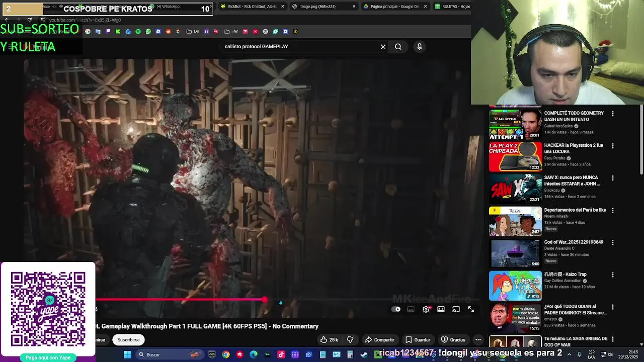
Task: Open options for Kaizo Trap video
Action: [612, 275]
